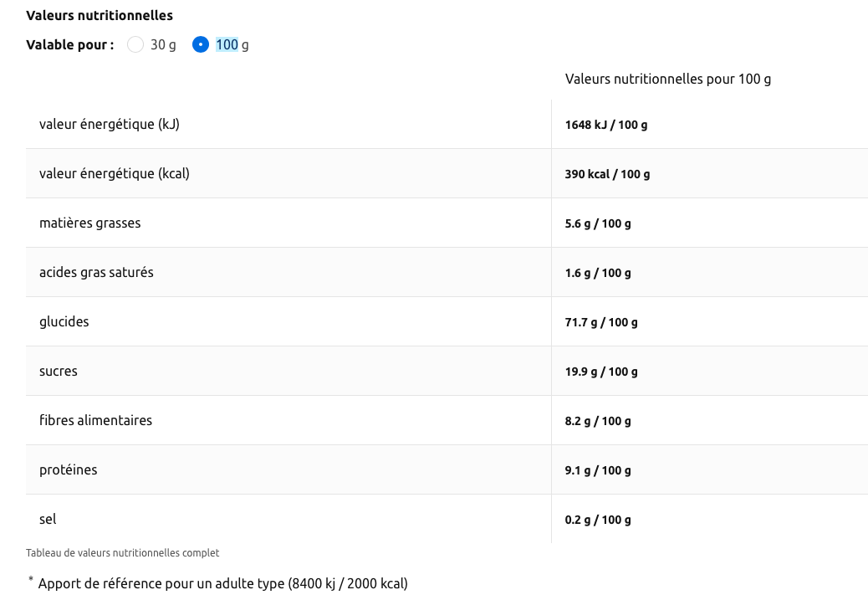This screenshot has height=595, width=868.
Task: Click the "sel" row label
Action: coord(49,519)
